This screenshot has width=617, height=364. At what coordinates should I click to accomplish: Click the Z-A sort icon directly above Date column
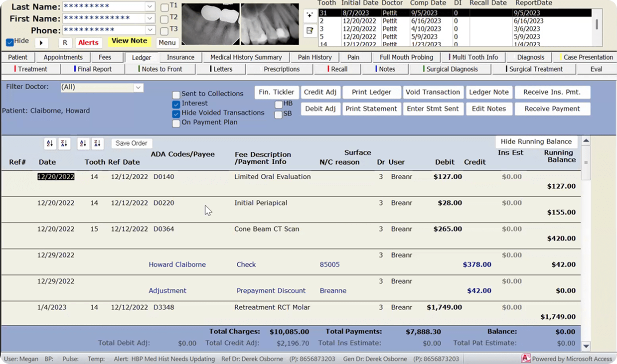click(64, 143)
